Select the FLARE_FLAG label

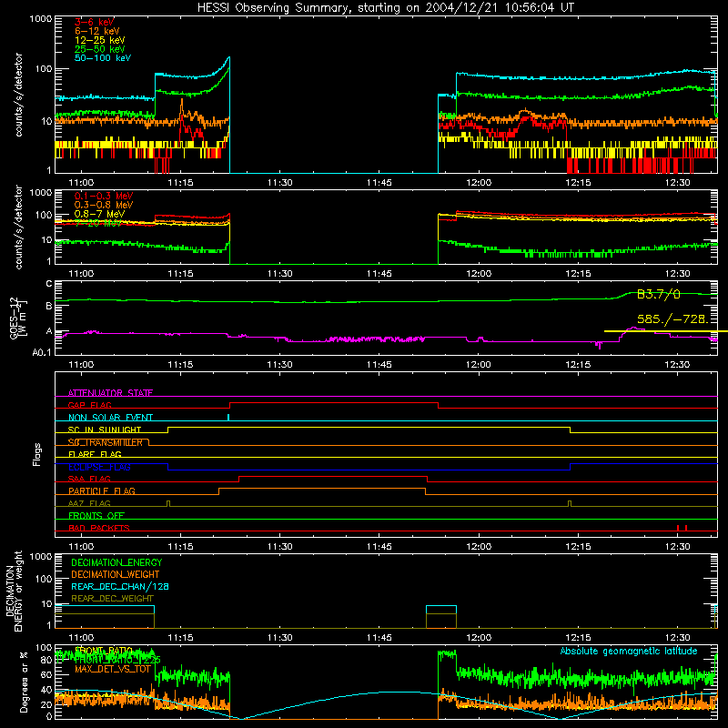[95, 454]
